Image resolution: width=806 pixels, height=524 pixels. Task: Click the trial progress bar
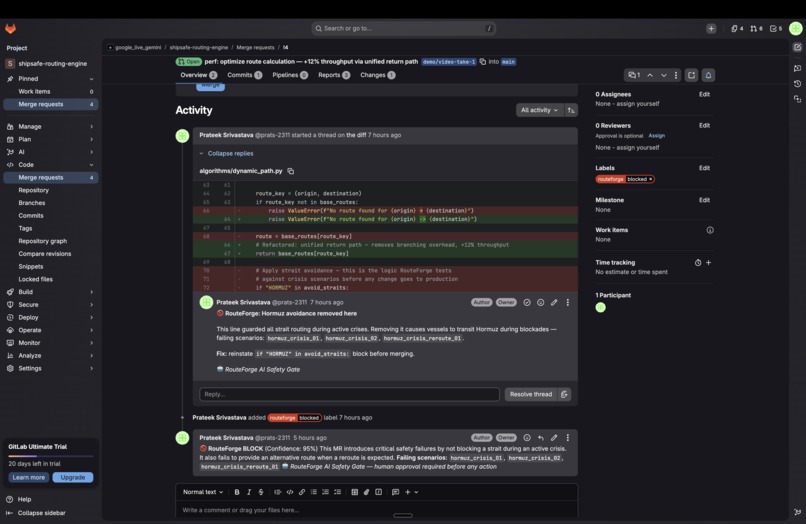[50, 456]
